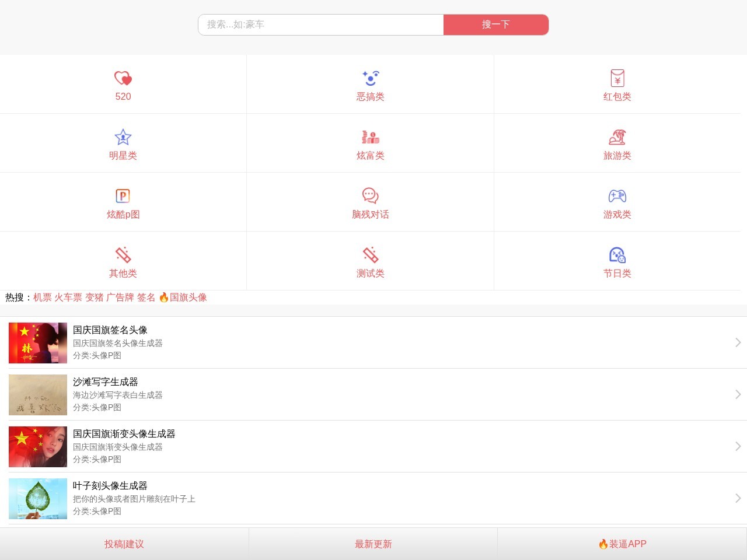Expand the 国庆国旗签名头像 row arrow
The width and height of the screenshot is (747, 560).
(x=738, y=342)
